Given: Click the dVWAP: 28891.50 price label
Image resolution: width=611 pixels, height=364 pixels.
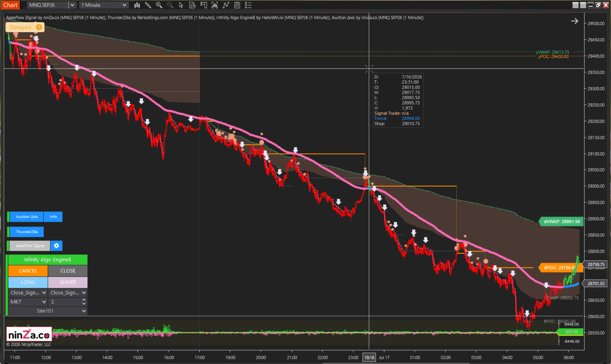Looking at the screenshot, I should (561, 221).
